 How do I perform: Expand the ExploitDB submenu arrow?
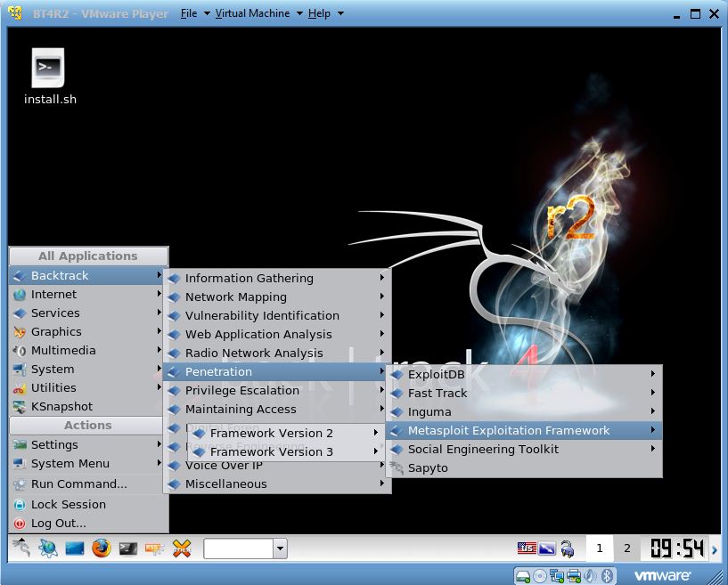(653, 373)
